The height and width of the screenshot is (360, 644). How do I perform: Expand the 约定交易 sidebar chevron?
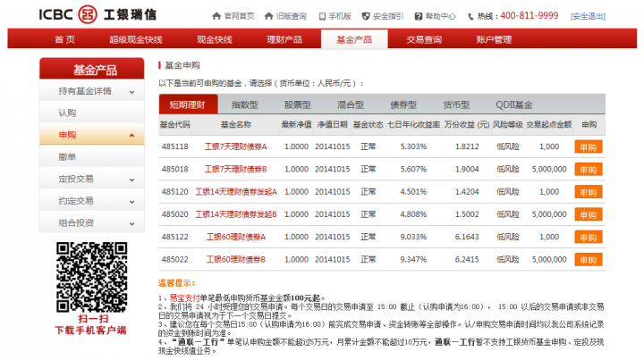(131, 202)
